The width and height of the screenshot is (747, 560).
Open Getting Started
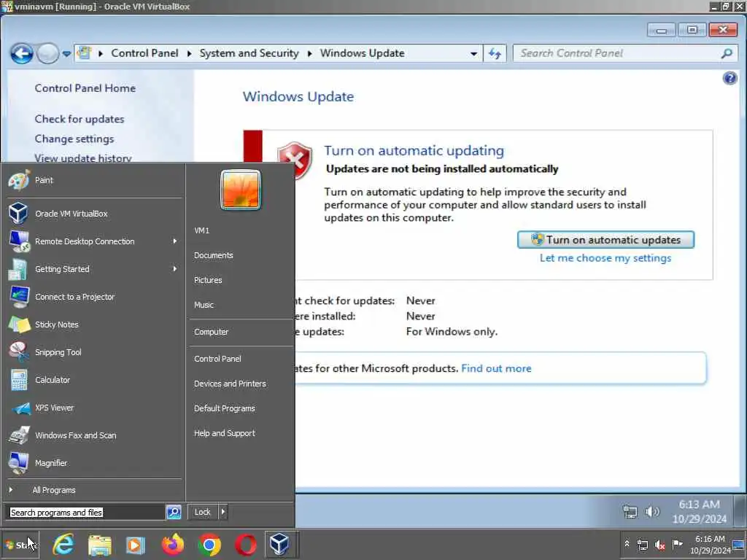[x=94, y=269]
